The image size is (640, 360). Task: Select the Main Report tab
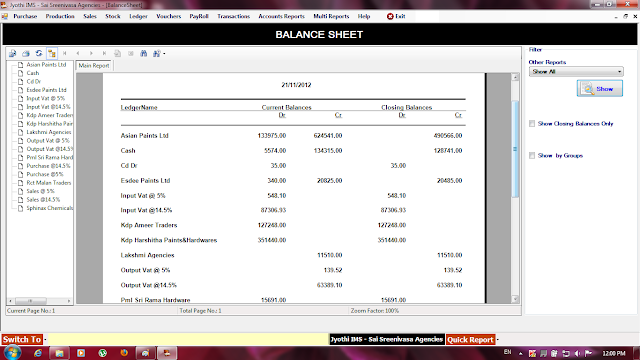pos(93,65)
